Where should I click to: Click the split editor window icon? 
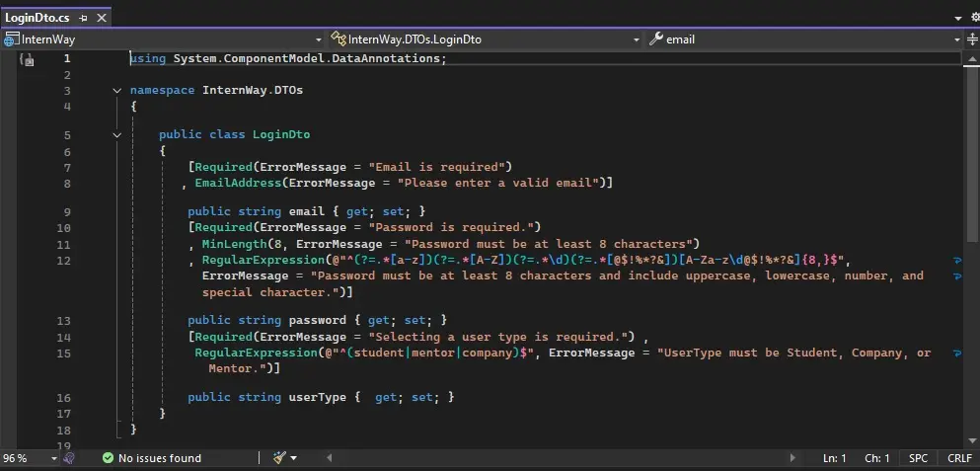click(972, 39)
